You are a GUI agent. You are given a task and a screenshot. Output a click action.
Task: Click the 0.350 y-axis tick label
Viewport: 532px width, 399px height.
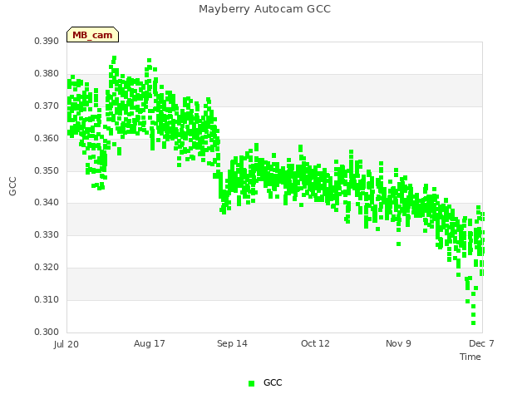(x=47, y=170)
